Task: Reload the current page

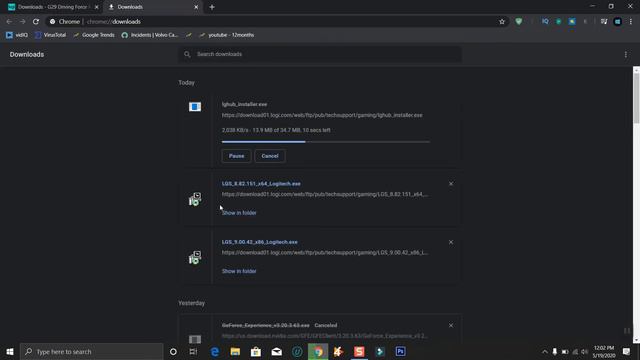Action: coord(36,22)
